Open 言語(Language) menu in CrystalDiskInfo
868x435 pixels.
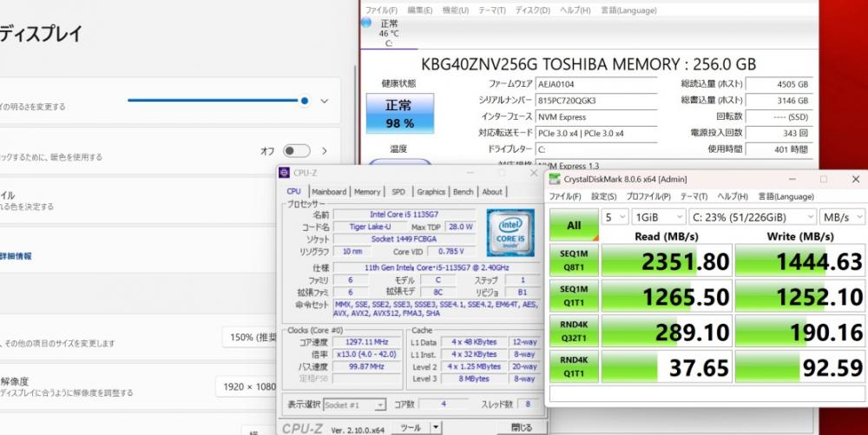(x=628, y=10)
